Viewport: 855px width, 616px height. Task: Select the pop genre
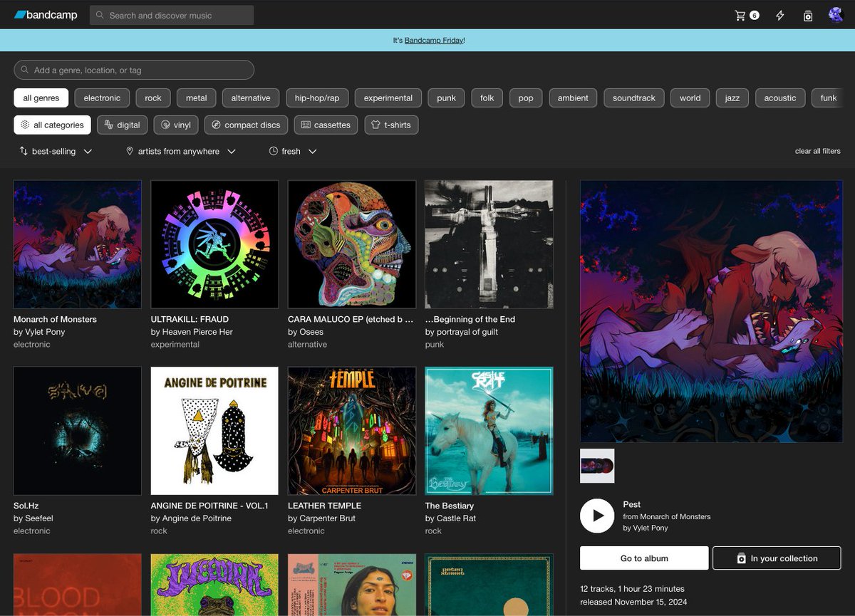coord(526,98)
